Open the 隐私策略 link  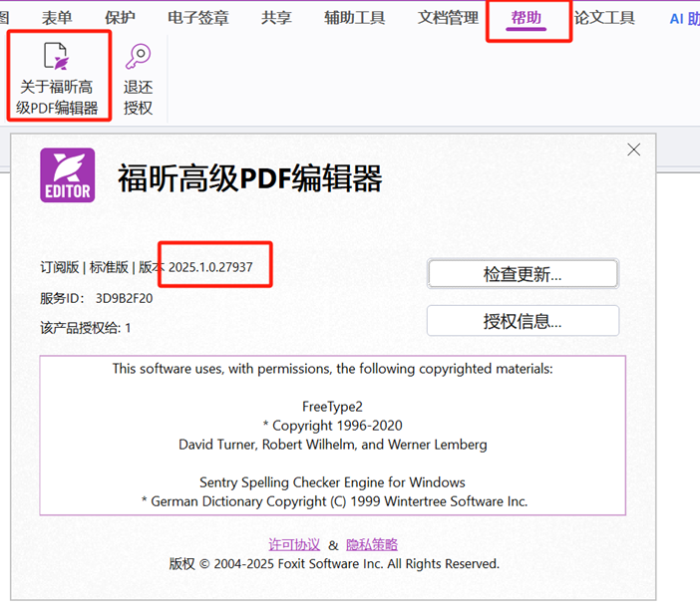pyautogui.click(x=371, y=544)
